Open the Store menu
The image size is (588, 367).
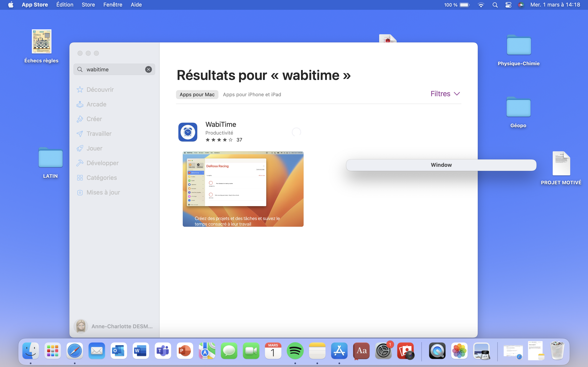pos(88,5)
